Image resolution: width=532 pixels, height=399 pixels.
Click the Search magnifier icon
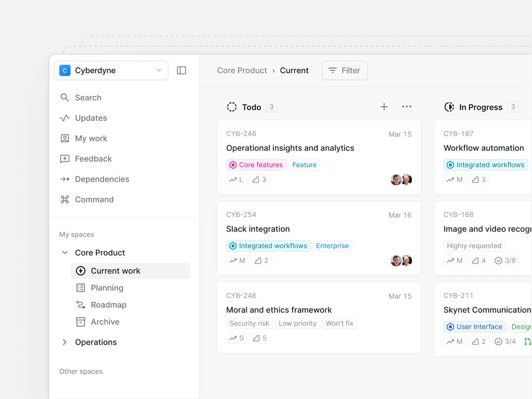pos(65,98)
